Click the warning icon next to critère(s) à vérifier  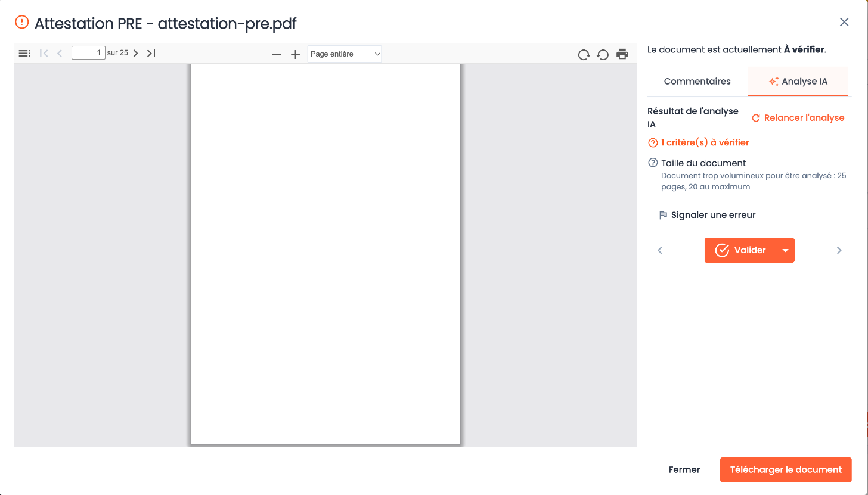click(x=653, y=142)
